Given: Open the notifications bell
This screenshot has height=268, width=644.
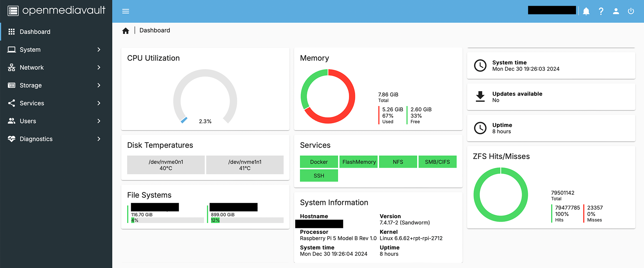Looking at the screenshot, I should (586, 11).
